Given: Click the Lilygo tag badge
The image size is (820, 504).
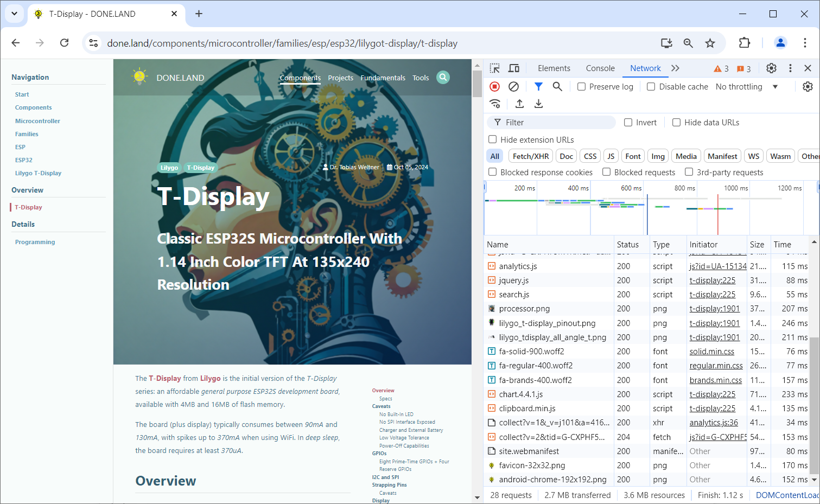Looking at the screenshot, I should (x=169, y=168).
